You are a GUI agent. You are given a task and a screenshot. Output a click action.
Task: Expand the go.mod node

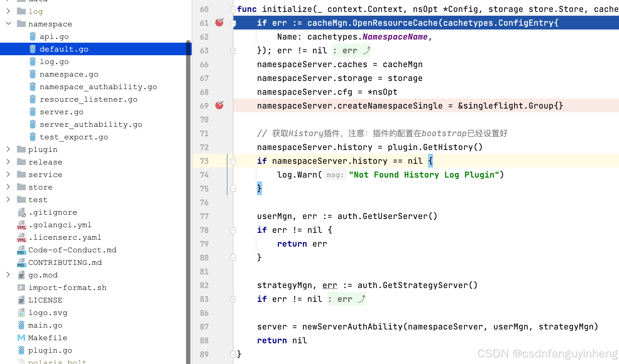(x=8, y=275)
